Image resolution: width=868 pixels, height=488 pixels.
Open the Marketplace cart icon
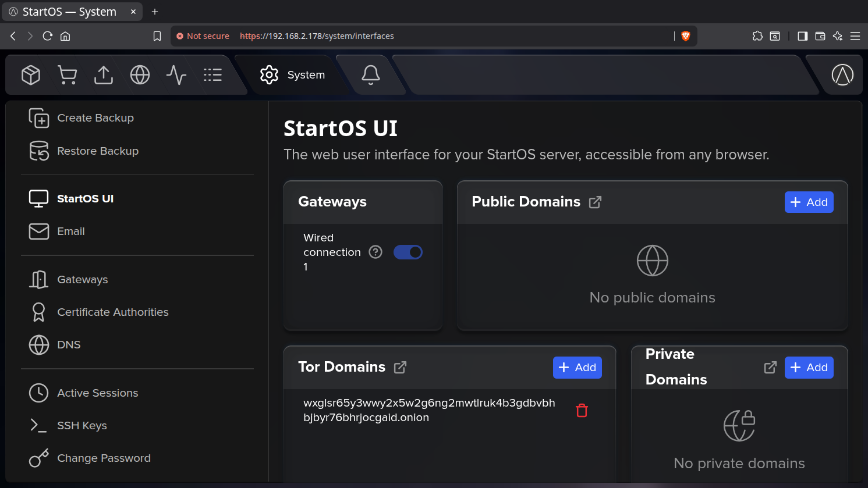point(68,74)
